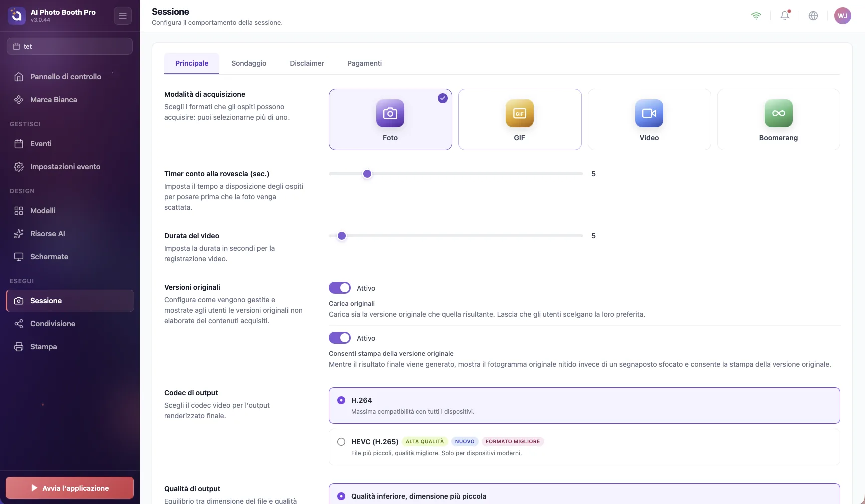Click the Durata del video slider handle
Screen dimensions: 865x504
pos(342,236)
